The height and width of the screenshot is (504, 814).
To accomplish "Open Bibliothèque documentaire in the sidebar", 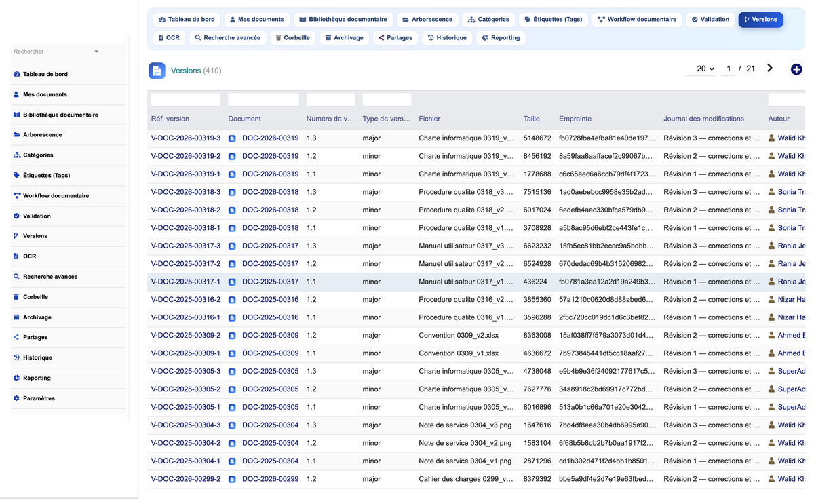I will point(56,115).
